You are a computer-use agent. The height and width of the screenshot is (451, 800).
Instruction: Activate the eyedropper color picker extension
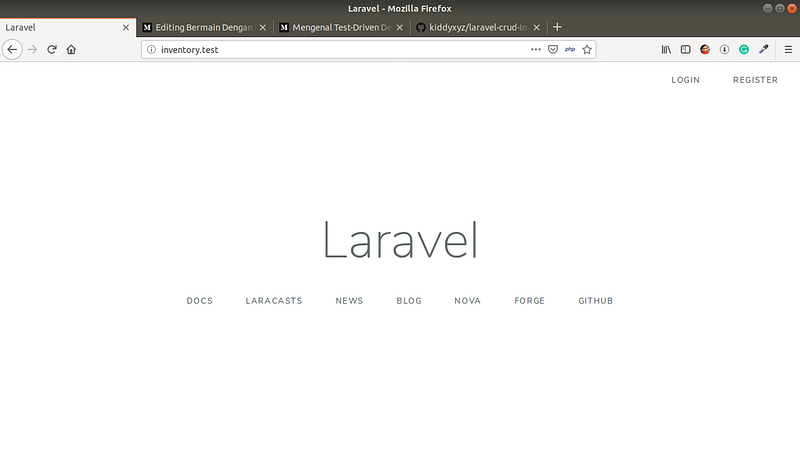point(764,49)
